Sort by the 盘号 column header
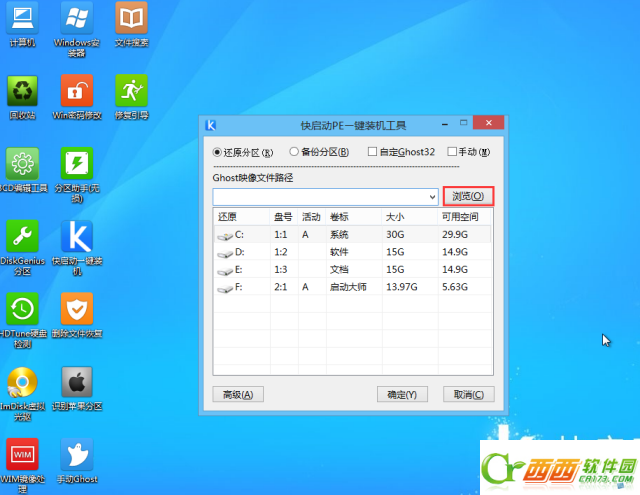 pos(284,217)
